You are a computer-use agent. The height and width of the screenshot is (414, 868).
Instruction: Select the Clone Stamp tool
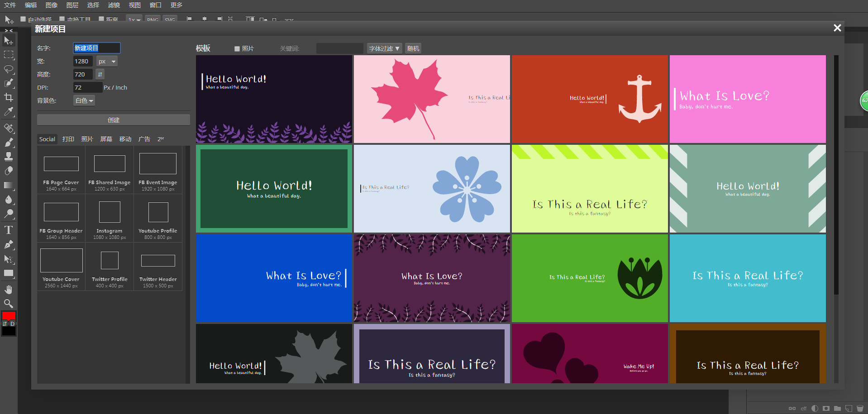tap(9, 157)
